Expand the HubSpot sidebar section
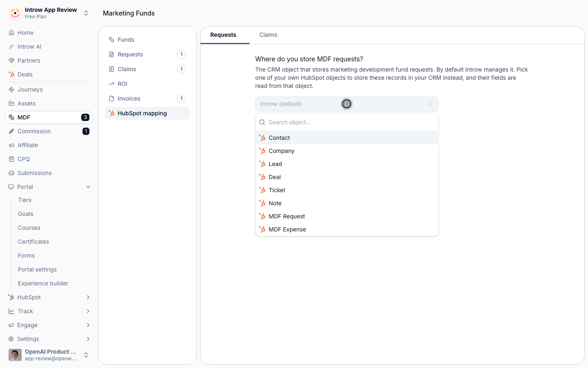This screenshot has height=368, width=588. 88,297
